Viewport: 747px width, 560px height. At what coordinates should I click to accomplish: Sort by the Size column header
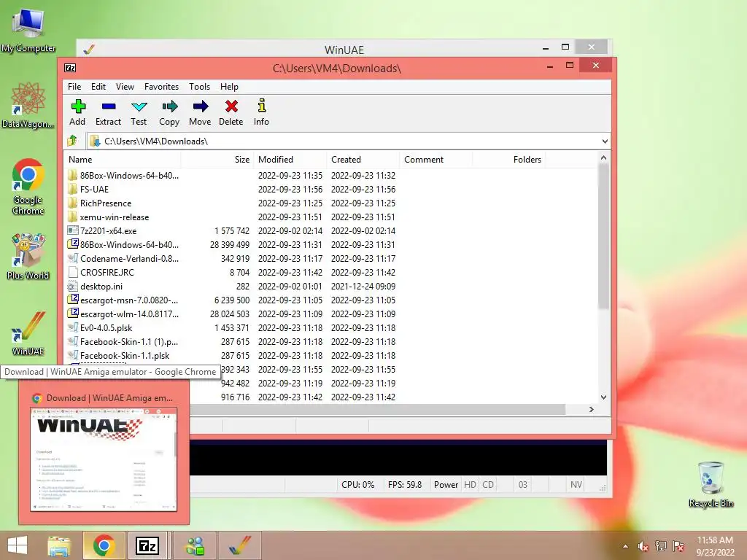216,160
